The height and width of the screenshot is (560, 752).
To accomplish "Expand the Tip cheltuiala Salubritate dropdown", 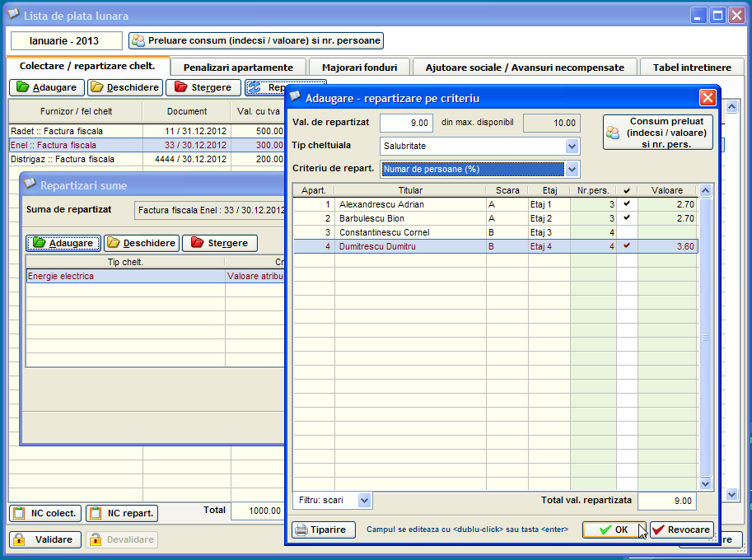I will coord(572,146).
